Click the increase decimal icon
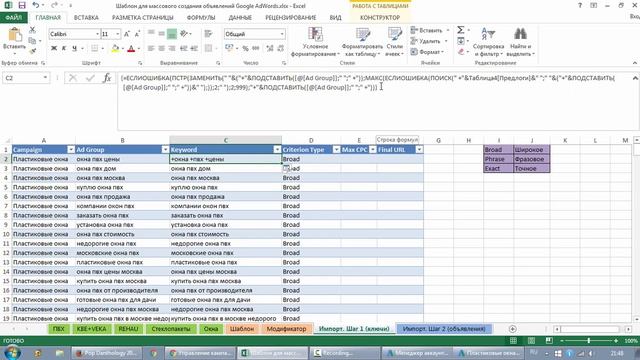Image resolution: width=640 pixels, height=360 pixels. click(269, 49)
